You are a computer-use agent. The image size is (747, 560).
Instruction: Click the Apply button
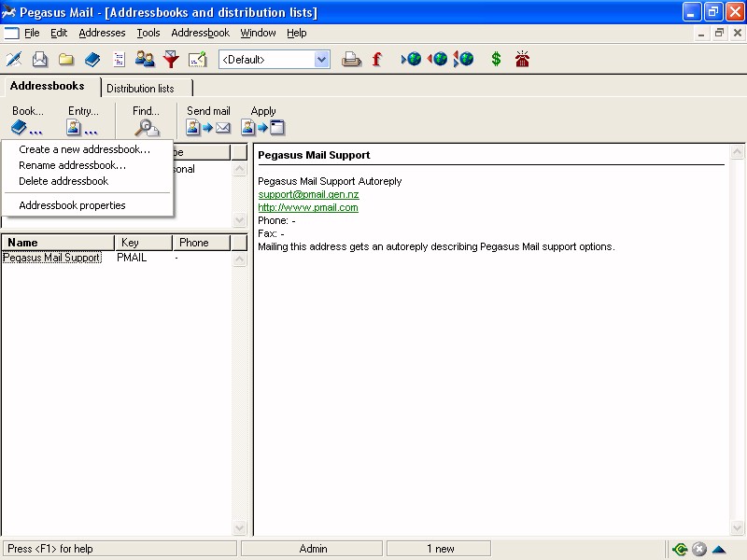click(263, 120)
